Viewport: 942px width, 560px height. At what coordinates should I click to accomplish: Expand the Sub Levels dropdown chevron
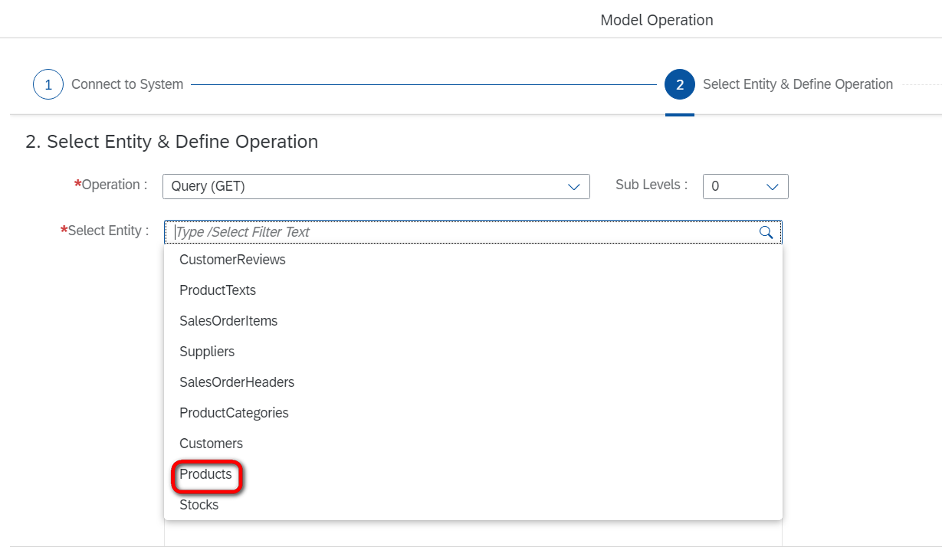[x=772, y=187]
